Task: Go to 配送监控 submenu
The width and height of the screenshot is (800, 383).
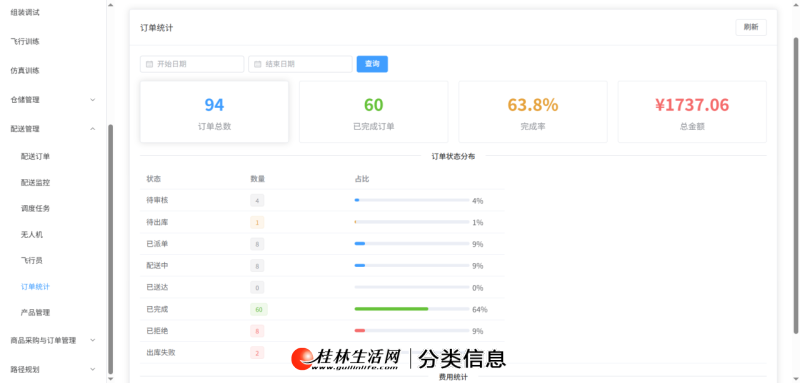Action: tap(35, 183)
